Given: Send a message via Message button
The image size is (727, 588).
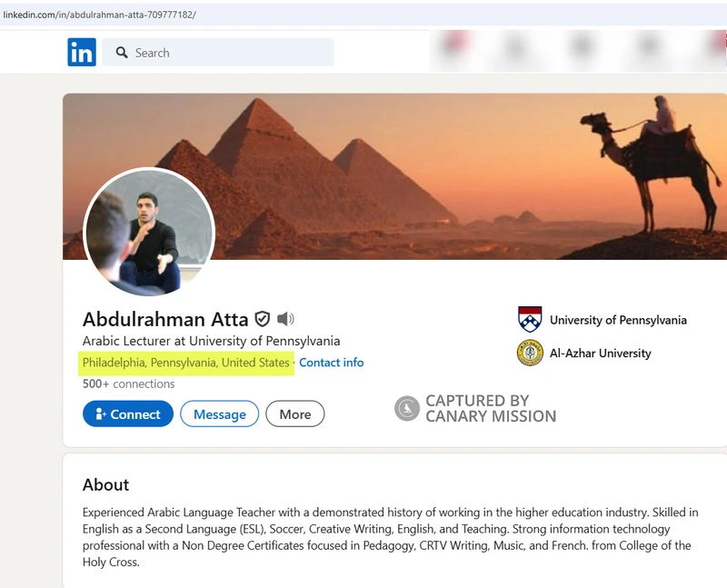Looking at the screenshot, I should 219,414.
